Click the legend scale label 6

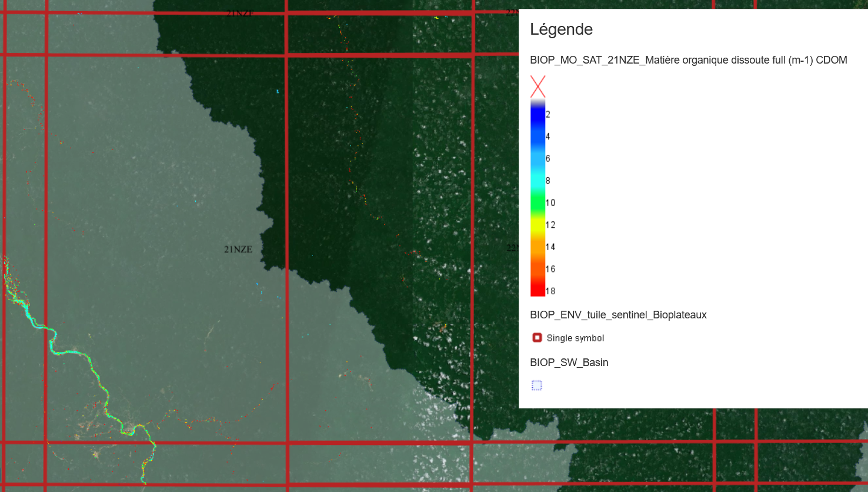[548, 158]
